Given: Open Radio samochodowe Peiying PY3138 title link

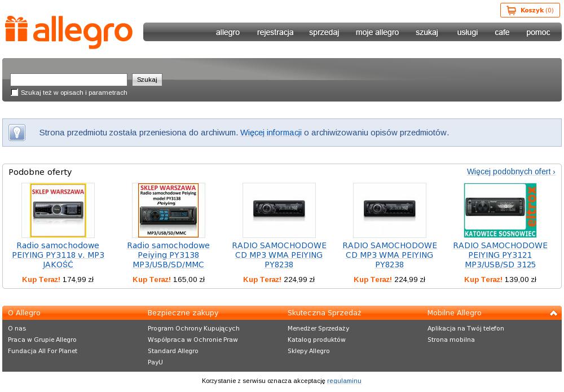Looking at the screenshot, I should tap(169, 255).
